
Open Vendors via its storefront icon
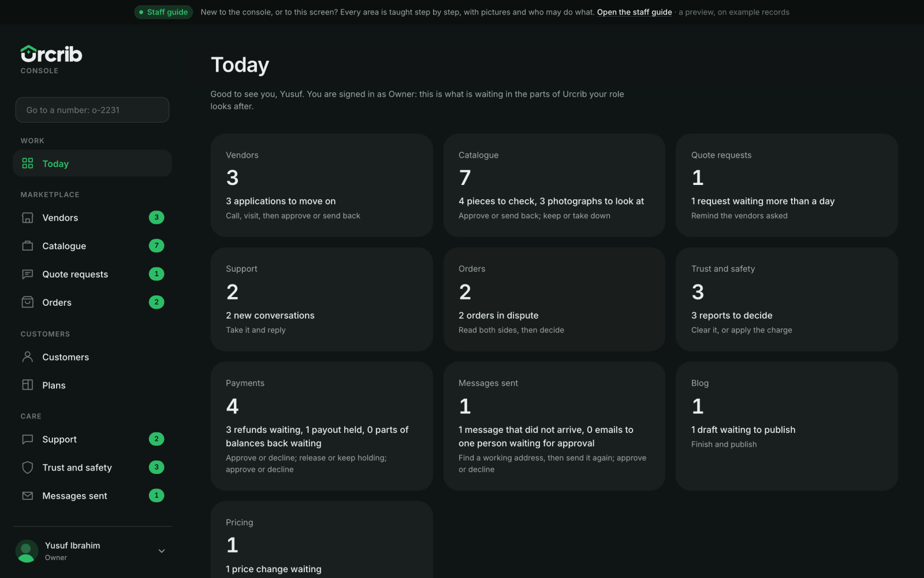(x=27, y=218)
